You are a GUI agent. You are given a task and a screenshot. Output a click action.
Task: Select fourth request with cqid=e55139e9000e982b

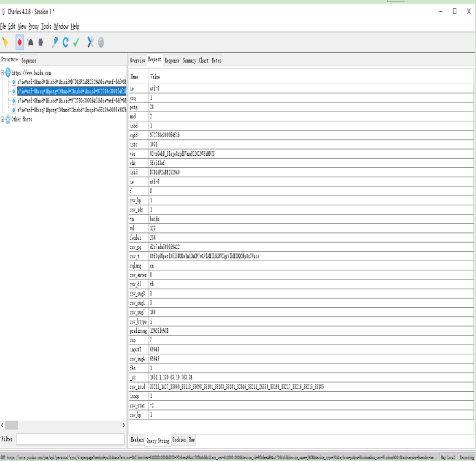(72, 110)
